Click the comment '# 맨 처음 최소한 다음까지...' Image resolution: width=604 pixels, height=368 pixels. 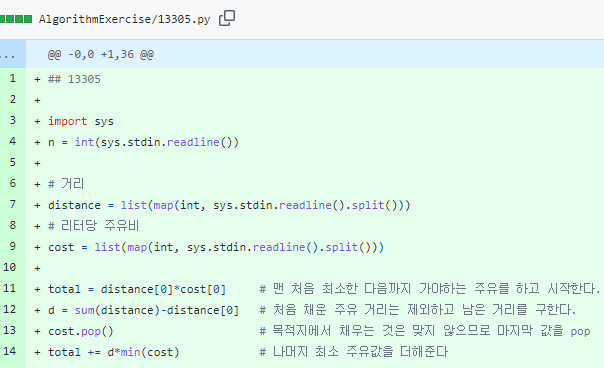pyautogui.click(x=430, y=289)
